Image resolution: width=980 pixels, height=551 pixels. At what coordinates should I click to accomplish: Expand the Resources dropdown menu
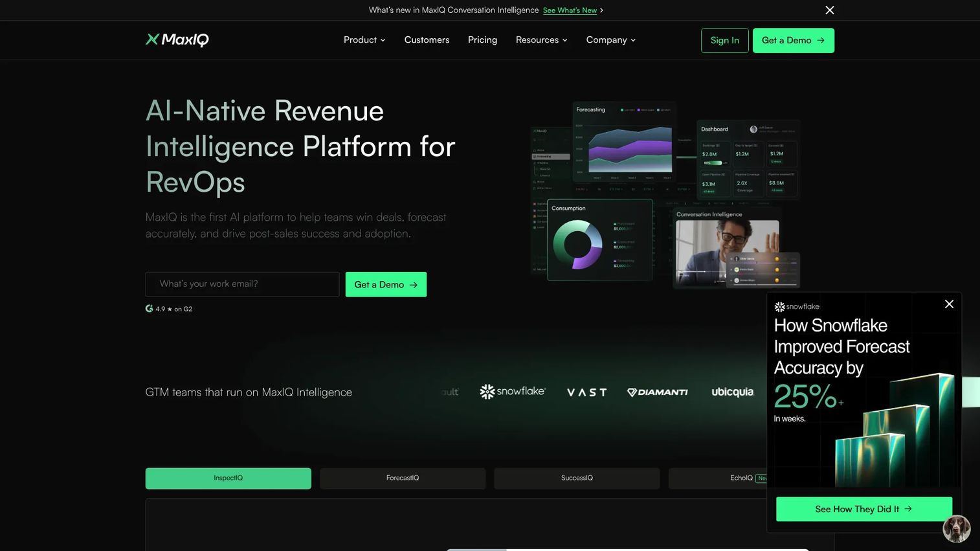(x=541, y=39)
